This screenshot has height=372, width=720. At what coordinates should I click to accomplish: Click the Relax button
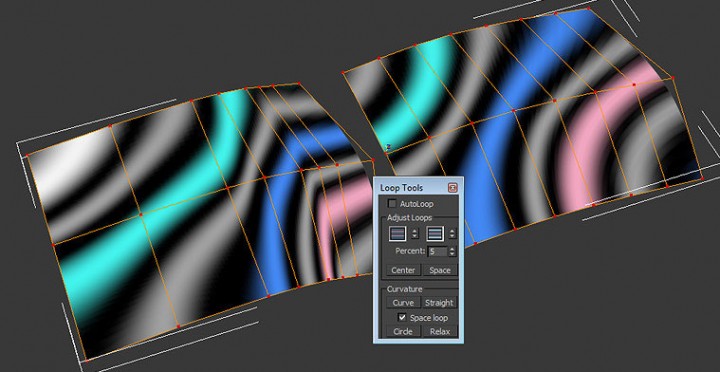click(440, 331)
